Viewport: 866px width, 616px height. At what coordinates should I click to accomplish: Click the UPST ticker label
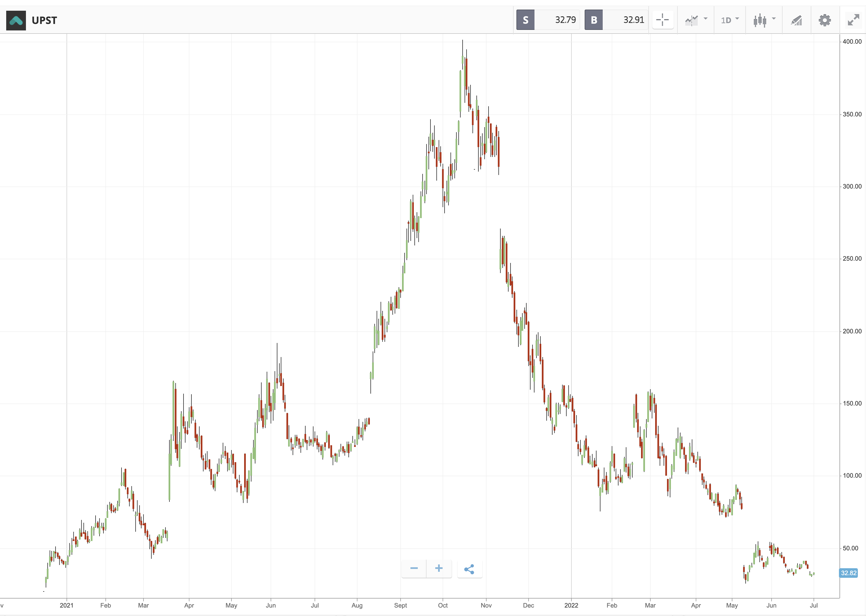click(x=45, y=20)
